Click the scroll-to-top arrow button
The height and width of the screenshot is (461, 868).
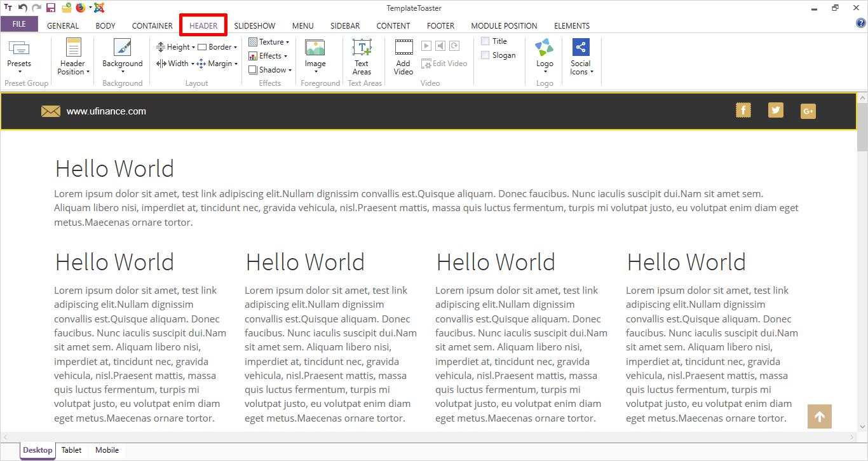819,417
